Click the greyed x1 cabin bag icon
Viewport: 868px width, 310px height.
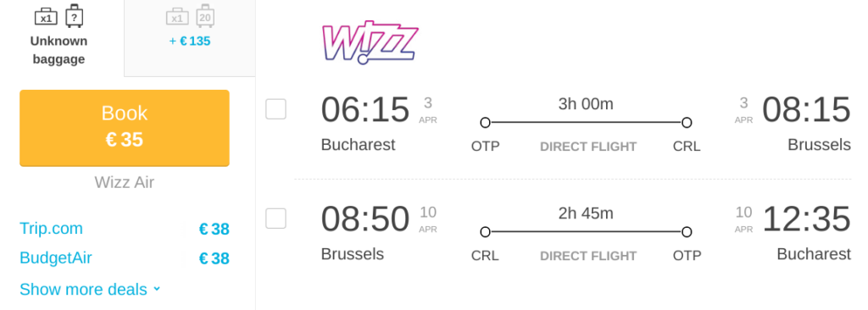pos(177,17)
